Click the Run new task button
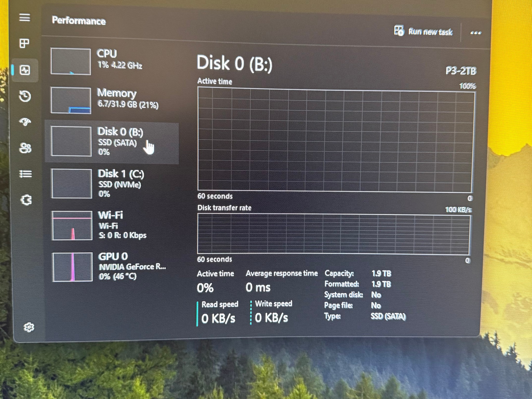Image resolution: width=532 pixels, height=399 pixels. (423, 31)
